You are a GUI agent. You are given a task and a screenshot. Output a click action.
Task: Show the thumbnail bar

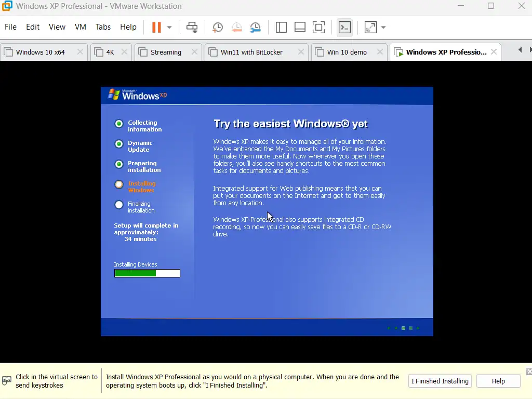pyautogui.click(x=300, y=27)
